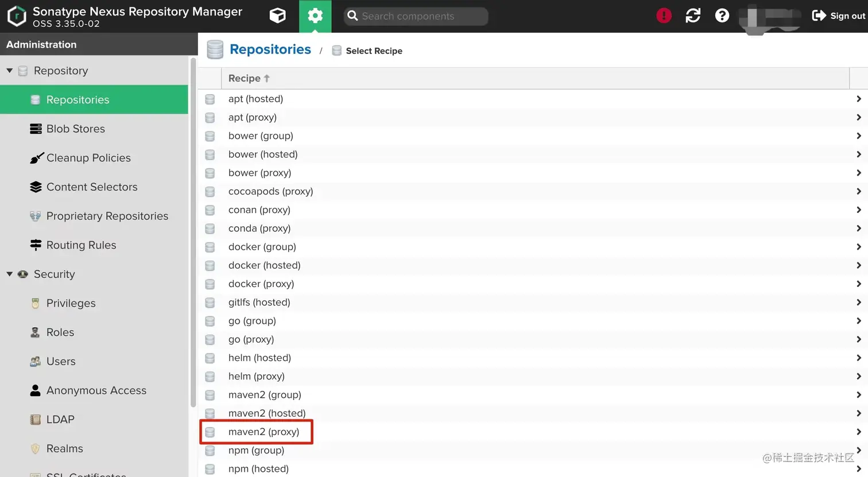Open Cleanup Policies in the sidebar

[x=94, y=158]
